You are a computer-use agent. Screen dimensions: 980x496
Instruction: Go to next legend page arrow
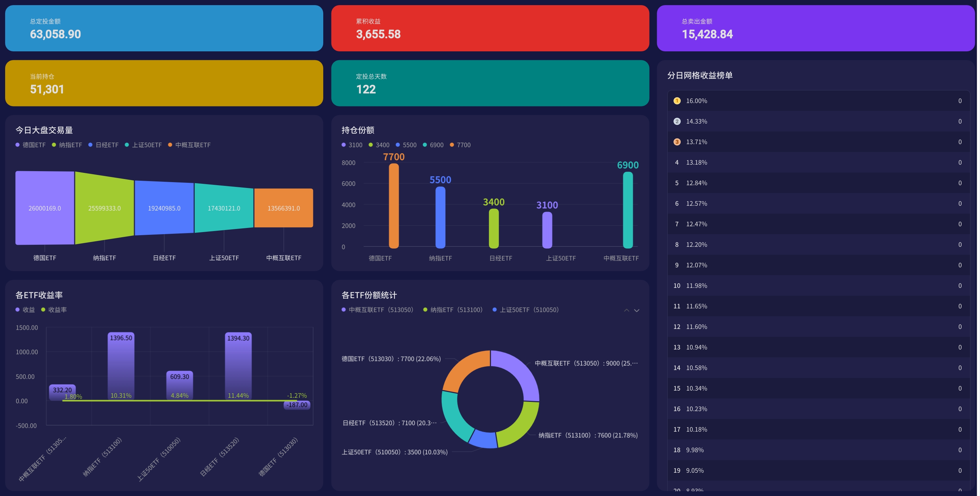tap(637, 310)
